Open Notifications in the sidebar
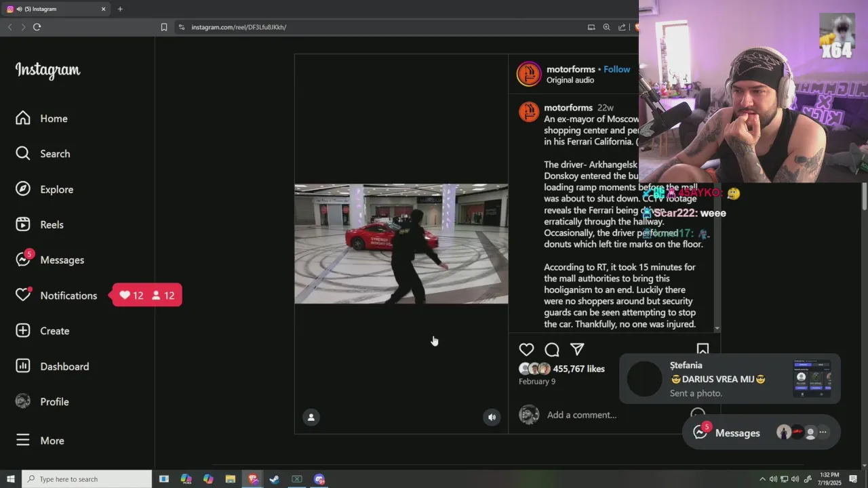This screenshot has width=868, height=488. 56,296
